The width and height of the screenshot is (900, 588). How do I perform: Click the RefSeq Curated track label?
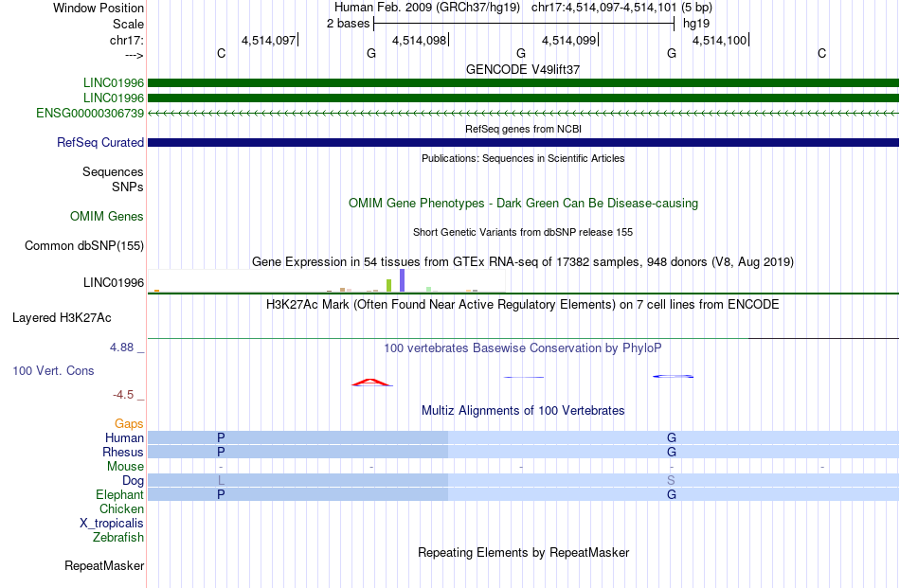100,142
